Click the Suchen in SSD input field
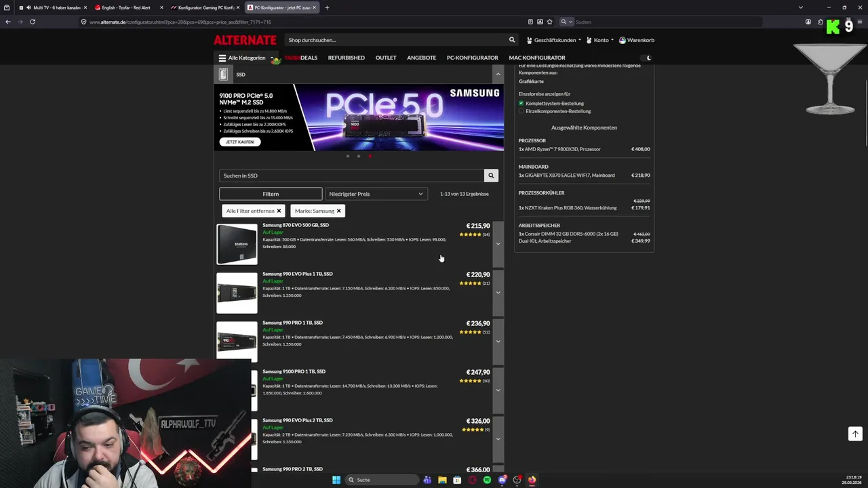Screen dimensions: 868x488 [x=351, y=176]
